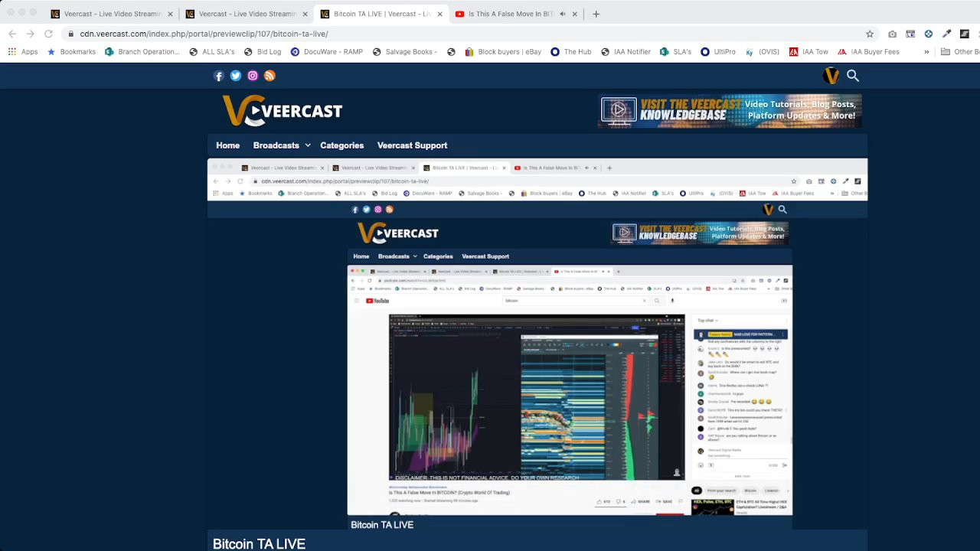Open the IAA Tow bookmark in Chrome's bar
This screenshot has height=551, width=980.
point(808,52)
